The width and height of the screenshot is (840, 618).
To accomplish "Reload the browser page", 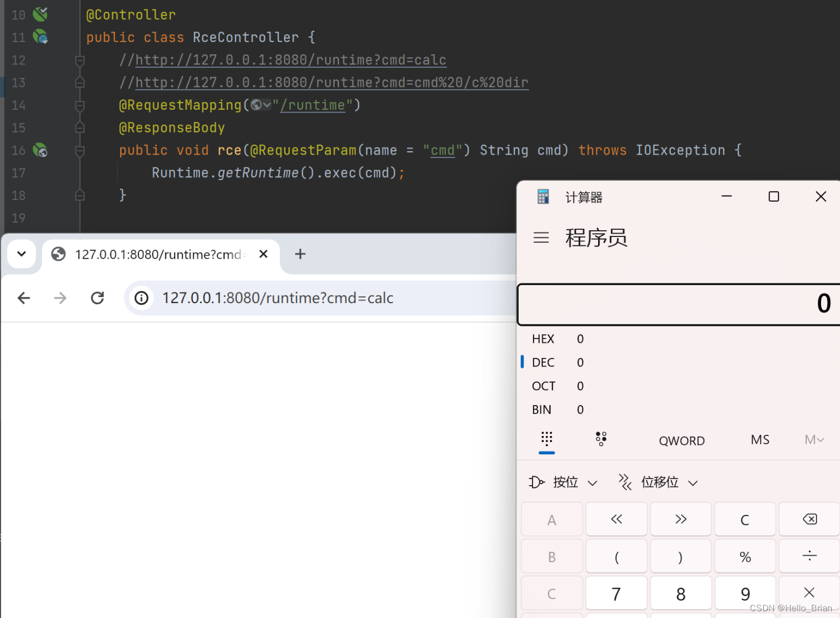I will pyautogui.click(x=97, y=298).
